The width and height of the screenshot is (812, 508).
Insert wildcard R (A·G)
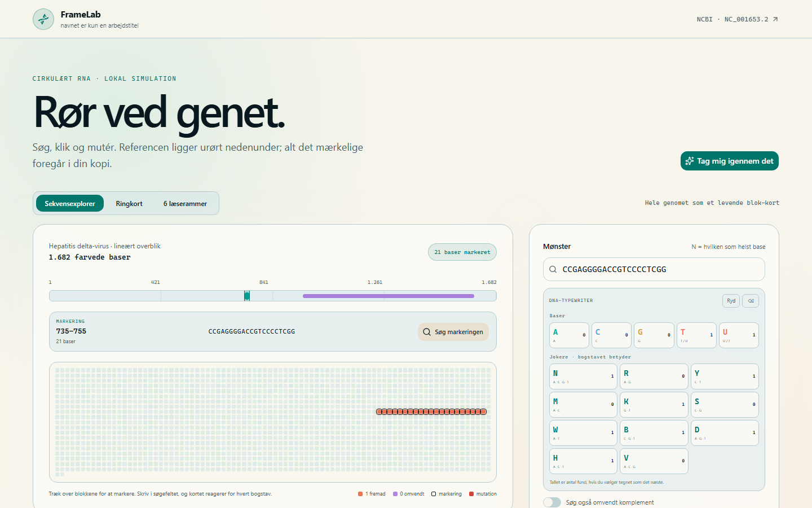[654, 376]
